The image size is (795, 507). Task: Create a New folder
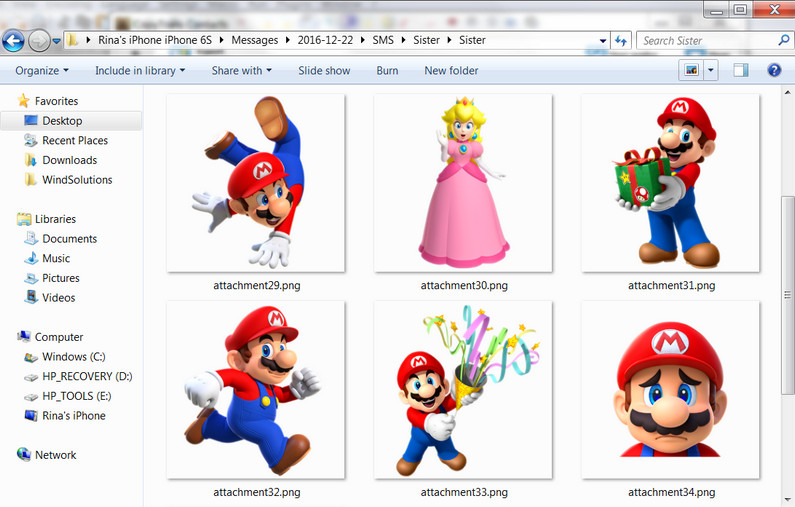coord(451,70)
